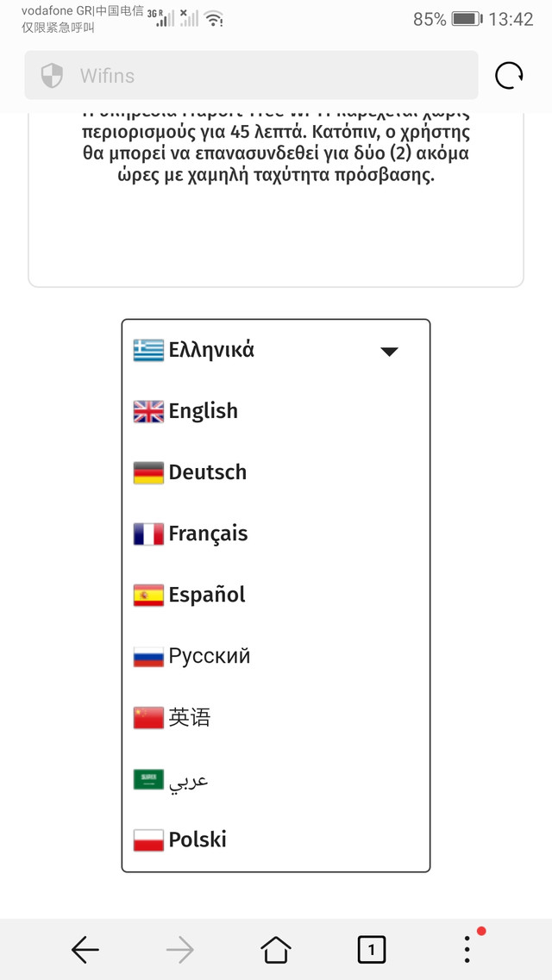552x980 pixels.
Task: Go forward with right arrow
Action: 180,950
